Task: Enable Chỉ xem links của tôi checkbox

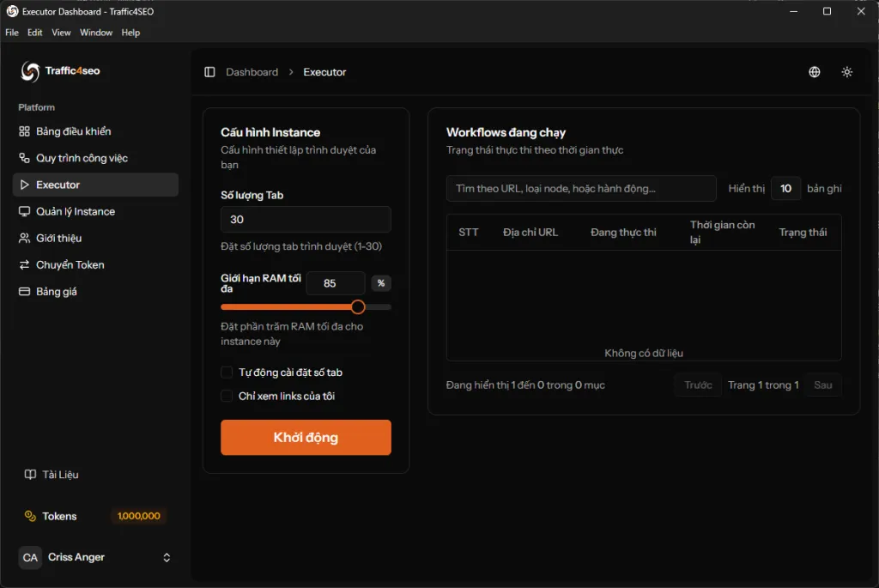Action: point(227,396)
